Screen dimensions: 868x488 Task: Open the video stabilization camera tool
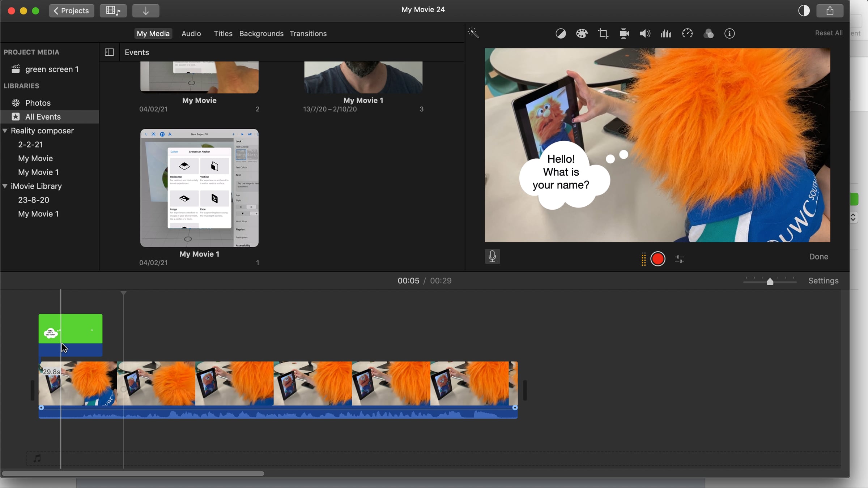(624, 34)
